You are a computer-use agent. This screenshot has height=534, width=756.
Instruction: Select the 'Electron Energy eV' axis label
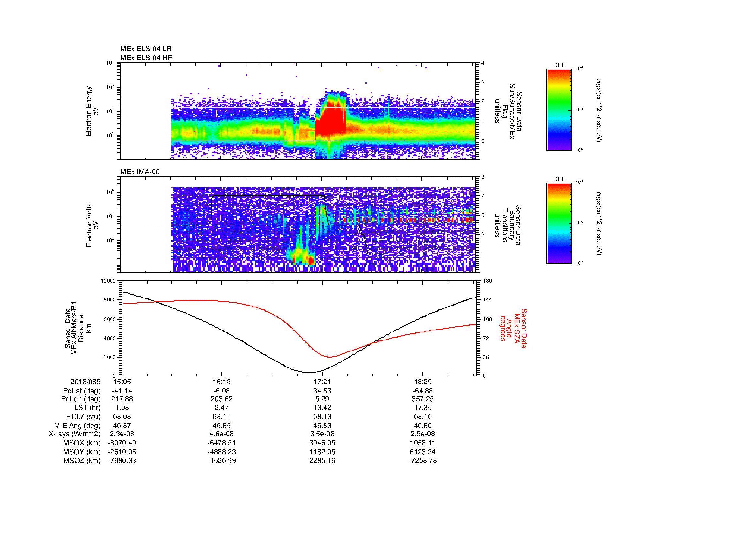pyautogui.click(x=92, y=111)
